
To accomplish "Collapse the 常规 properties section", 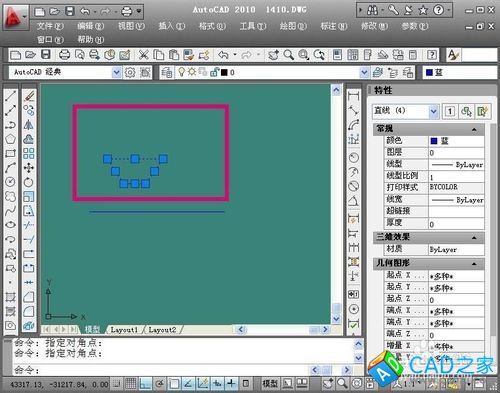I will pos(474,129).
